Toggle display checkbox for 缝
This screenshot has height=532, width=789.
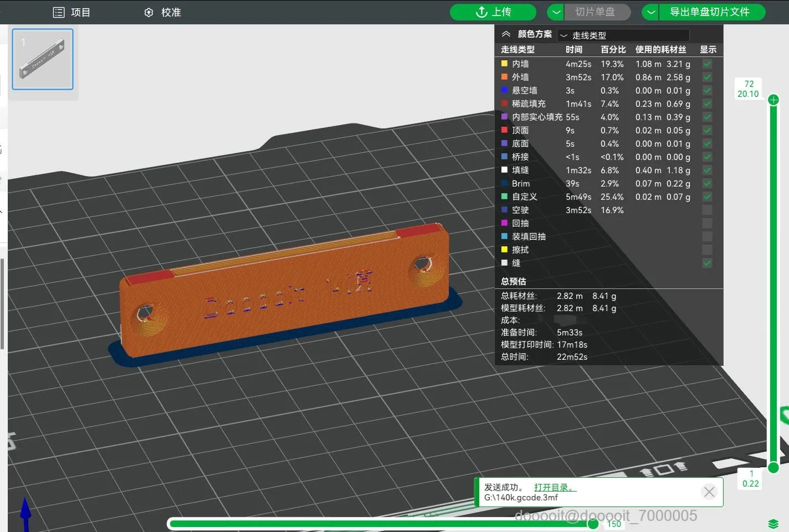707,264
